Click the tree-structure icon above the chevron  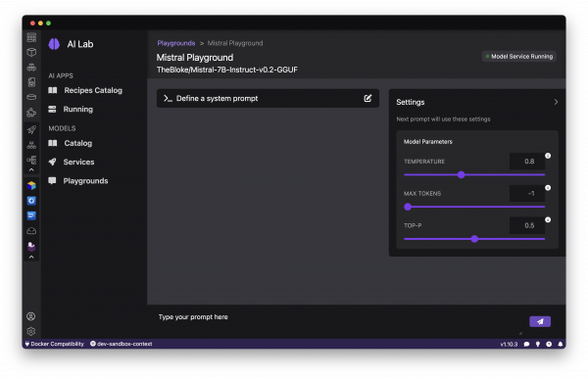[31, 160]
